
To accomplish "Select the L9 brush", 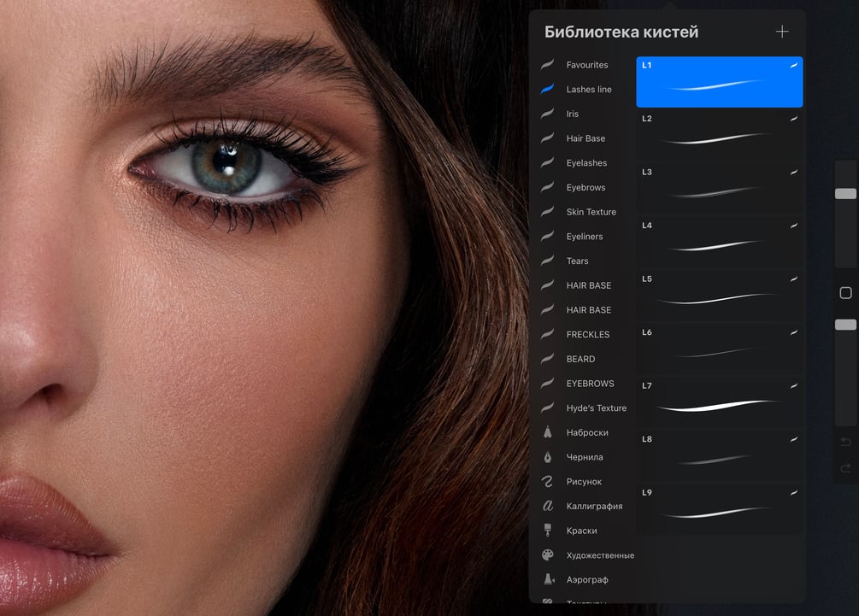I will [720, 509].
